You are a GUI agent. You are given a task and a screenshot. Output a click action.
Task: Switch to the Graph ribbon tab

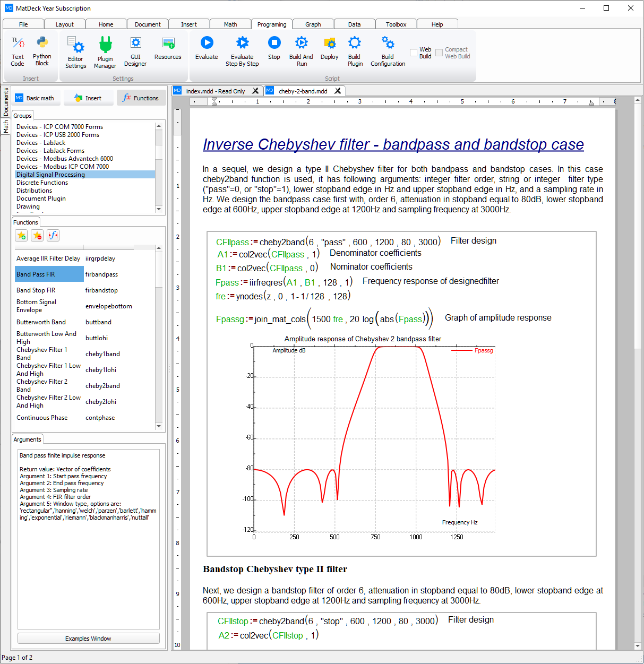click(x=313, y=24)
